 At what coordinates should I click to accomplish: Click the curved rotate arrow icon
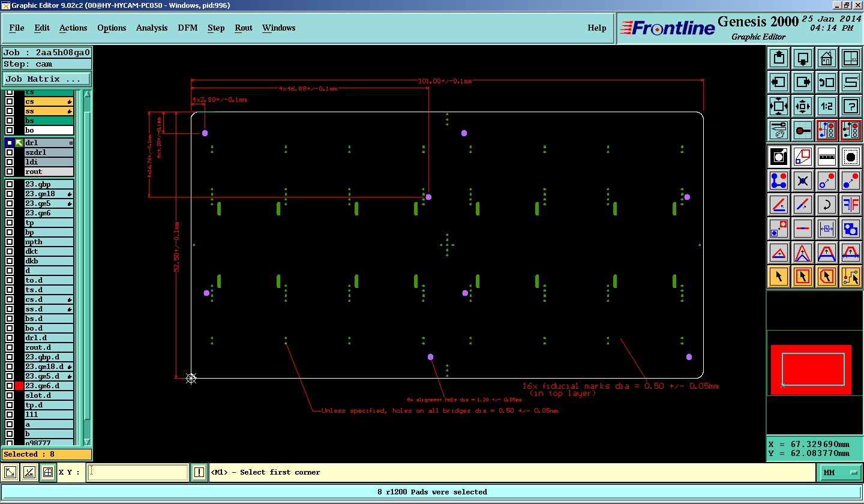827,205
